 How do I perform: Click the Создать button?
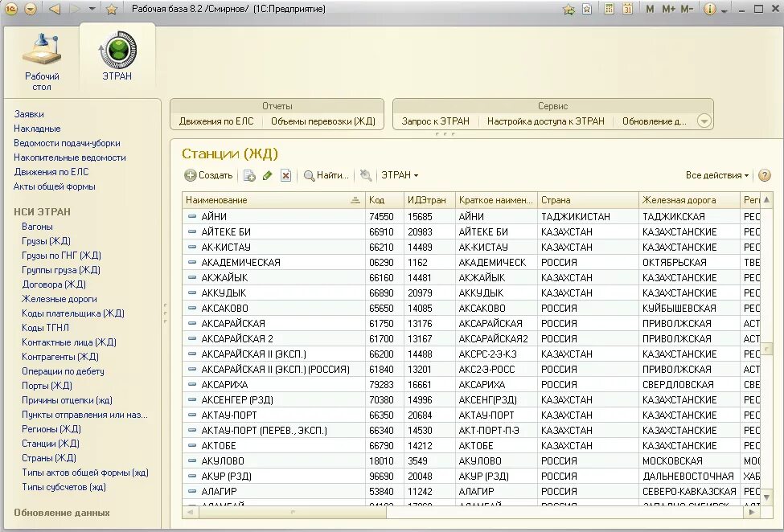click(x=208, y=175)
